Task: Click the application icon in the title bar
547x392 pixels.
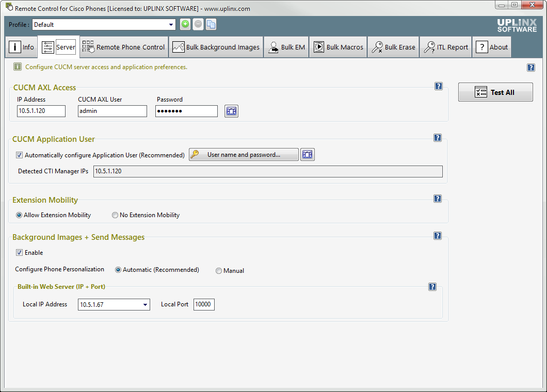Action: pyautogui.click(x=9, y=7)
